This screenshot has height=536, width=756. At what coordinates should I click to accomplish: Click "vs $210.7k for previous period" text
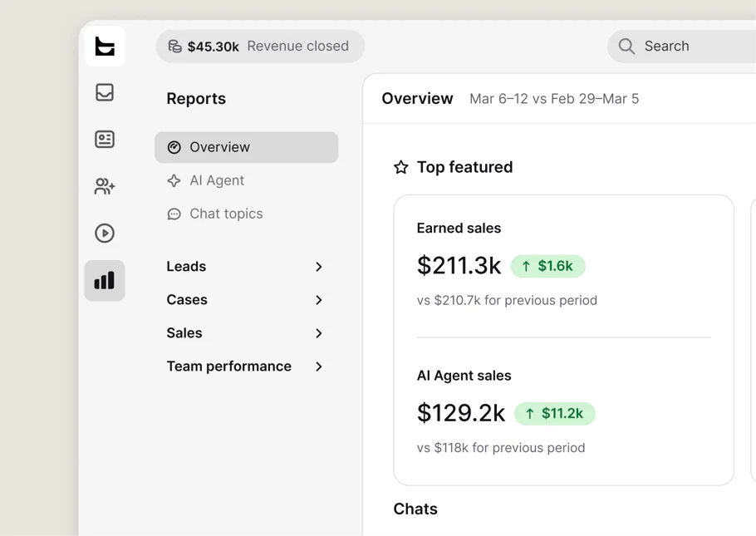point(507,301)
